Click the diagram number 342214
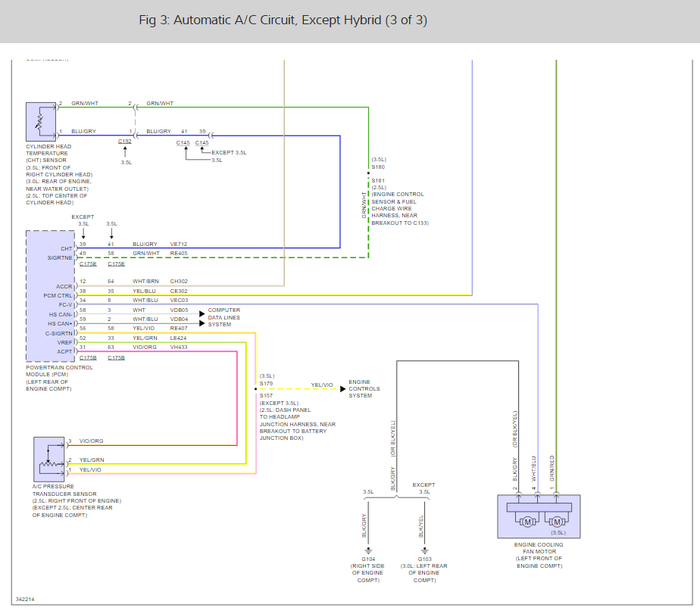 tap(25, 600)
